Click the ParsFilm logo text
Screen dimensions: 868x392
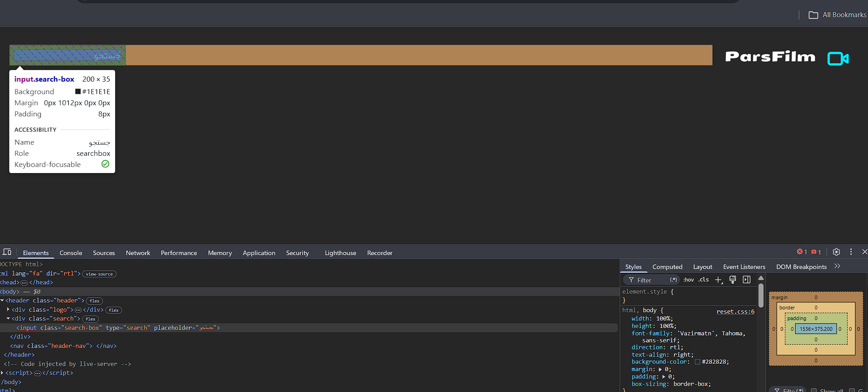pyautogui.click(x=771, y=57)
